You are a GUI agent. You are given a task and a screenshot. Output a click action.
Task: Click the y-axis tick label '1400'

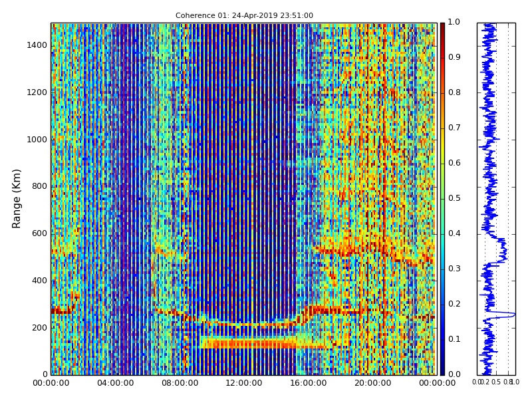click(x=37, y=45)
